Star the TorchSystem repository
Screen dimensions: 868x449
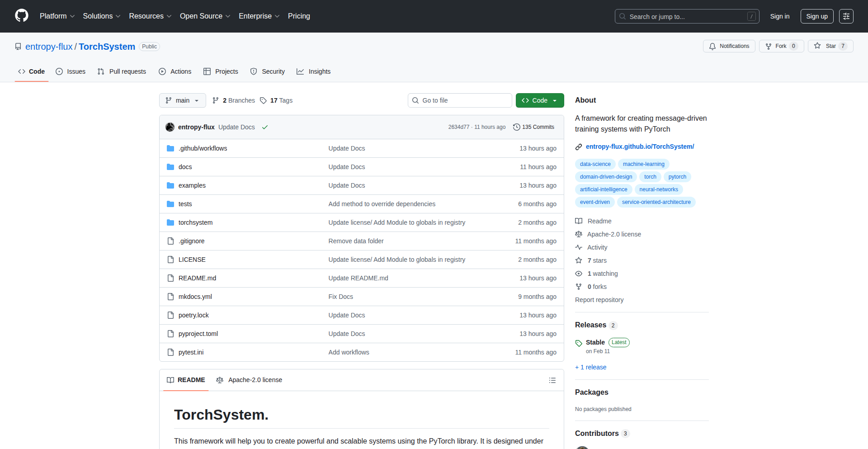point(830,46)
